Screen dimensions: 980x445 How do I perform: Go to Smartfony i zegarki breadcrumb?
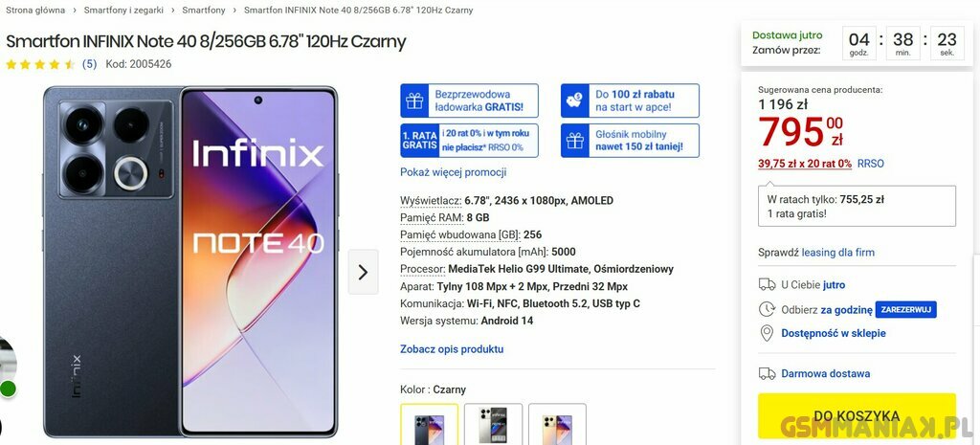tap(123, 10)
